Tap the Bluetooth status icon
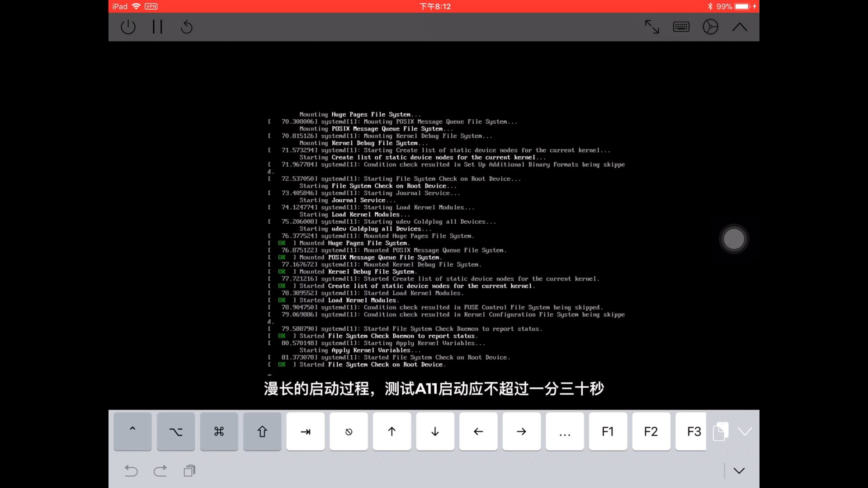 (x=710, y=6)
